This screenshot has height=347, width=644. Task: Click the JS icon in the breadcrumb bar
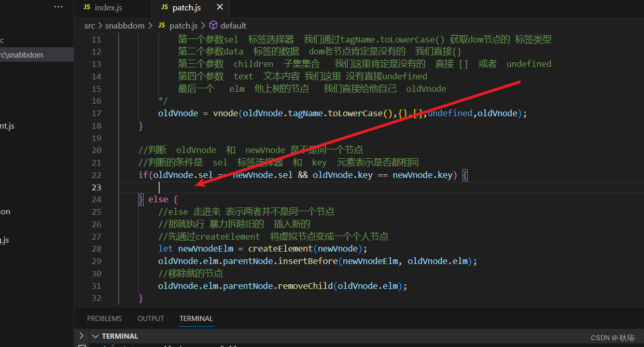click(x=163, y=25)
